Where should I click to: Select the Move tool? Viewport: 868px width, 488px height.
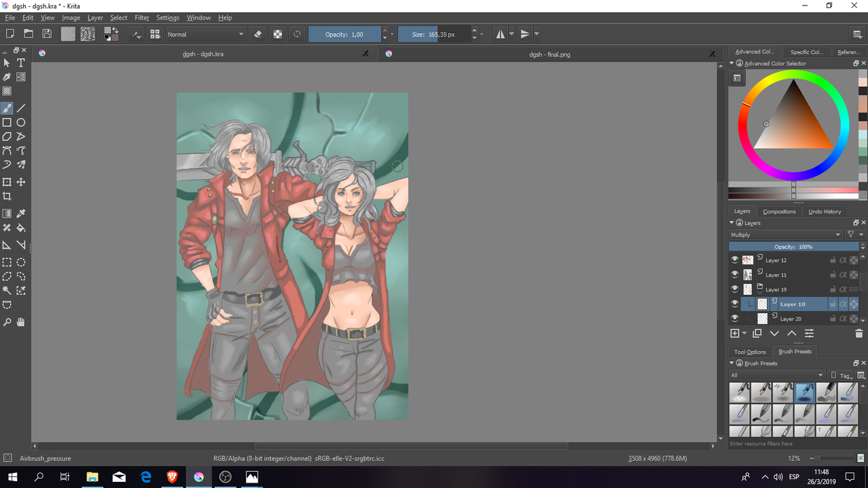click(21, 182)
